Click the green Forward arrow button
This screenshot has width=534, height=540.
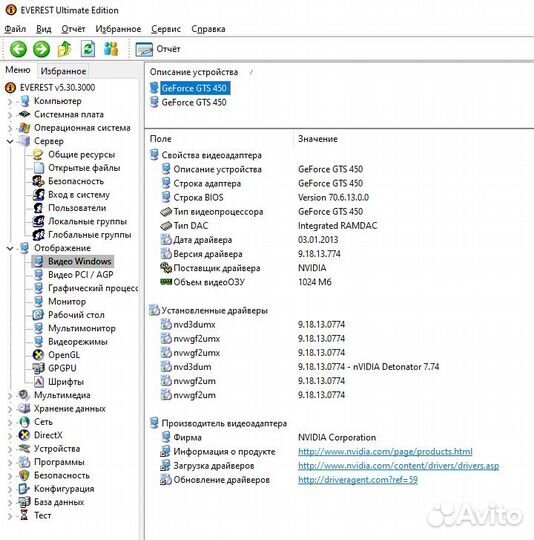[x=41, y=49]
